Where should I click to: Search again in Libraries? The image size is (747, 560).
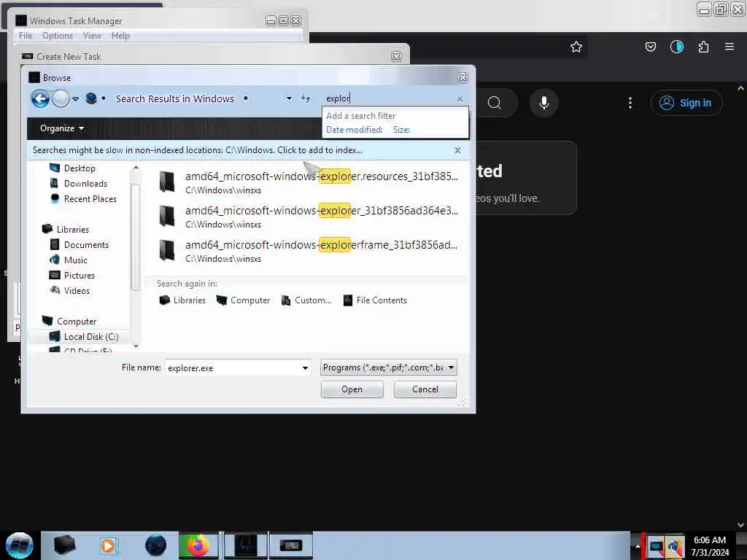pyautogui.click(x=182, y=300)
